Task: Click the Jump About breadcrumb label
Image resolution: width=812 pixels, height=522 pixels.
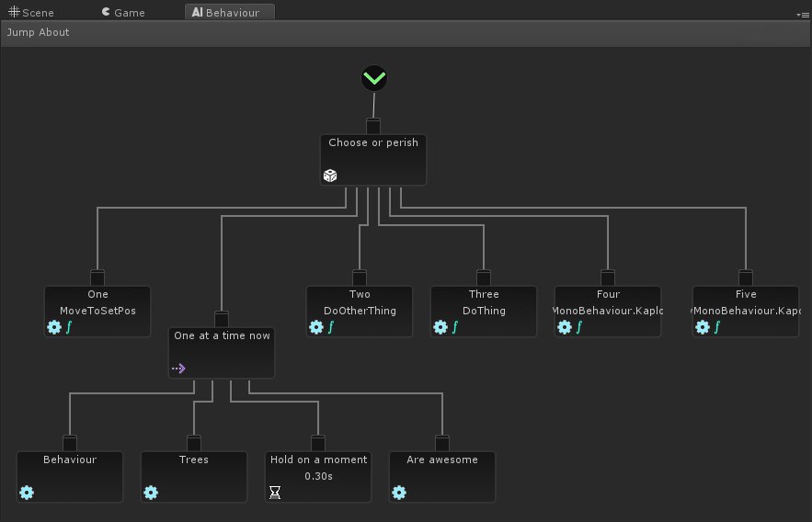Action: [38, 32]
